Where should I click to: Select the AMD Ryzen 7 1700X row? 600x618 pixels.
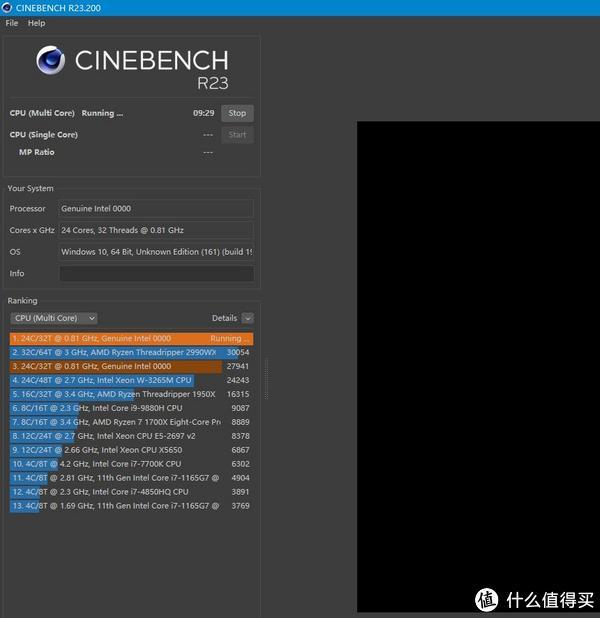pos(132,422)
